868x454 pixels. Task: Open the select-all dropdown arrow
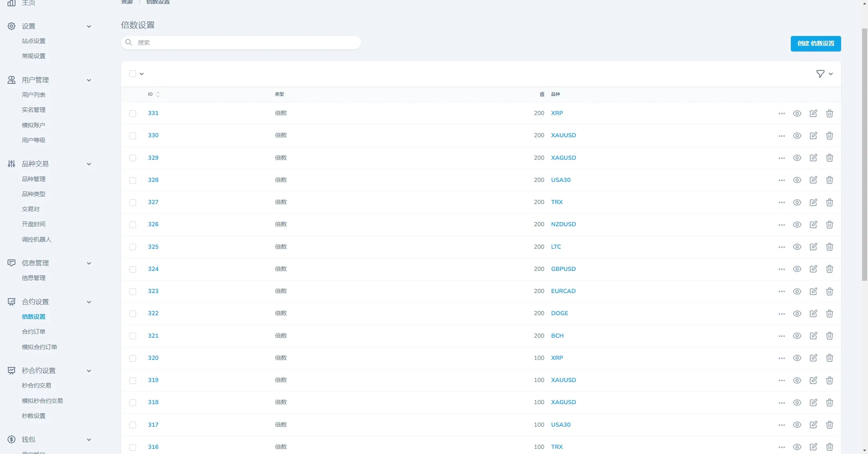(142, 74)
